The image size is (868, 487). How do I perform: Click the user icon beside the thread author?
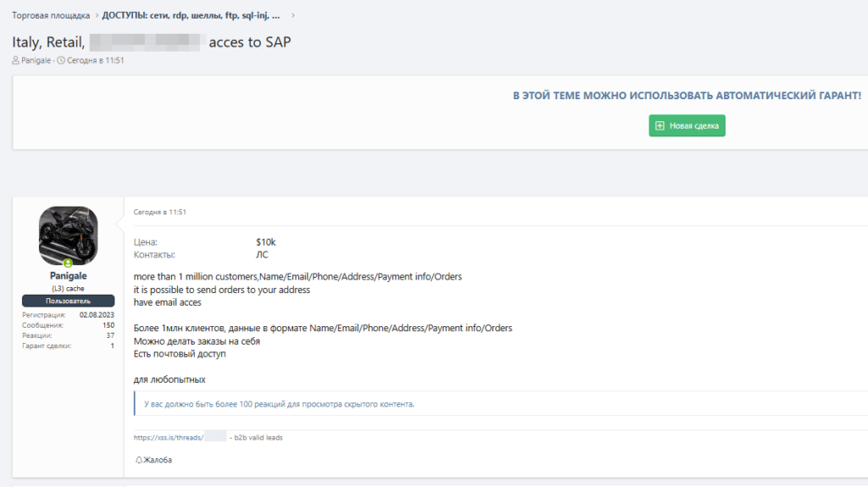15,60
